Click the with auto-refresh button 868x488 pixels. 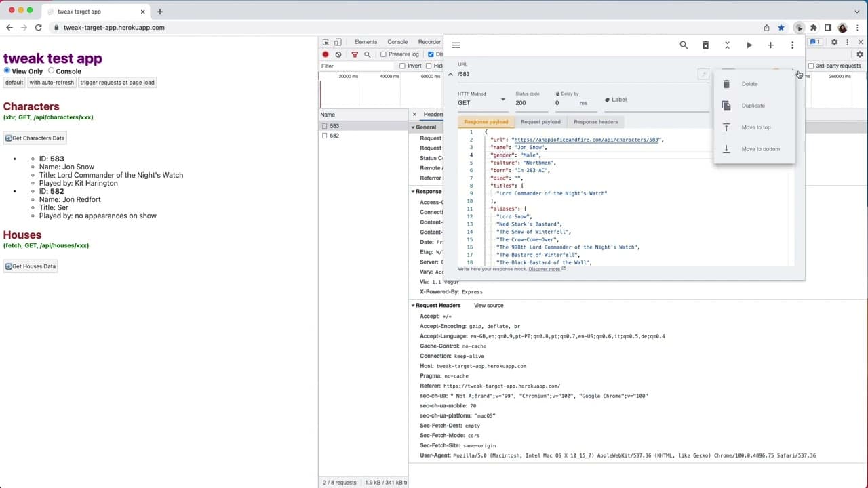click(52, 83)
